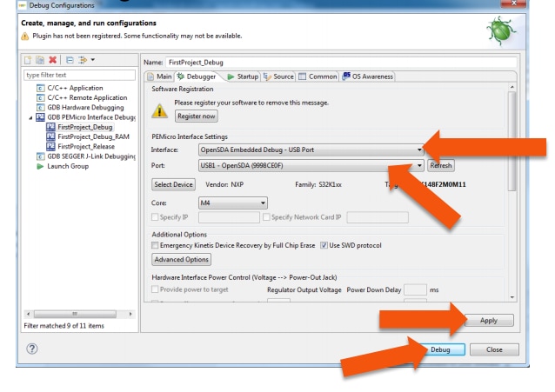
Task: Open the Port dropdown list
Action: 418,165
